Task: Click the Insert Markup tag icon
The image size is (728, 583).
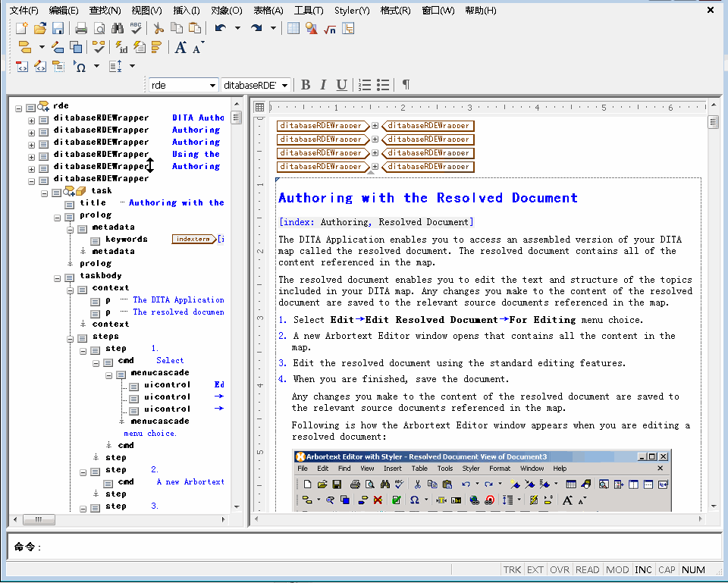Action: tap(24, 47)
